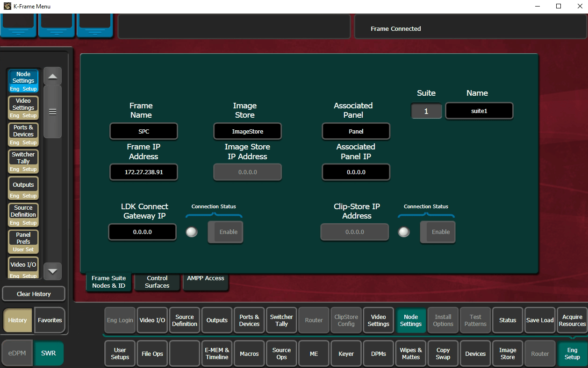Open the Devices menu
Image resolution: width=588 pixels, height=368 pixels.
[475, 354]
